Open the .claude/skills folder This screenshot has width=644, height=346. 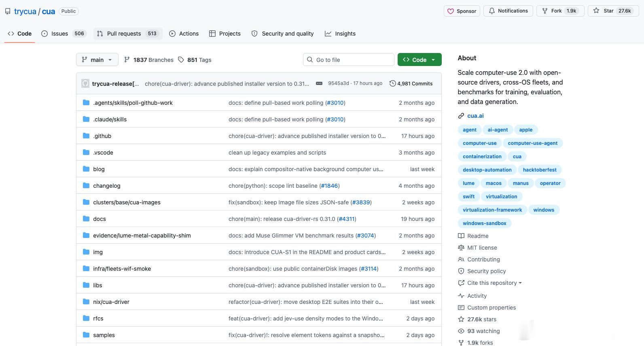pyautogui.click(x=110, y=119)
